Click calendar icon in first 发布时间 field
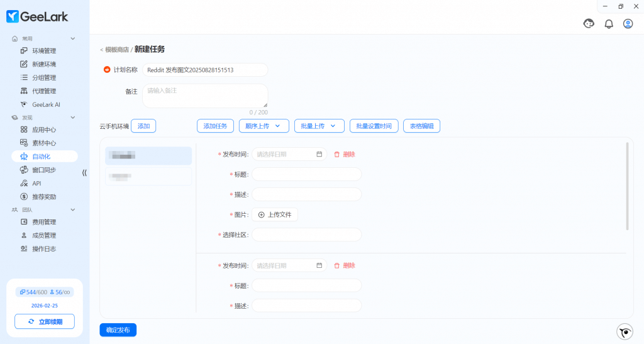The height and width of the screenshot is (344, 644). click(319, 154)
